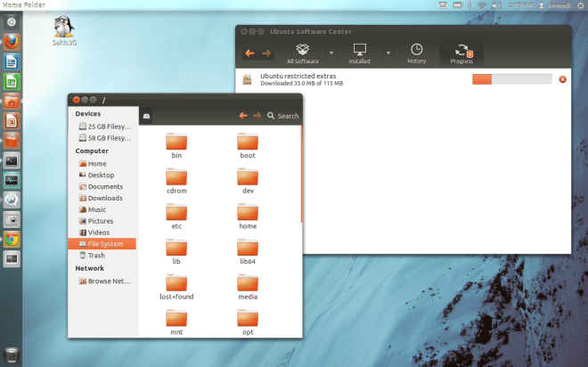Open the system settings gear menu

tap(580, 5)
